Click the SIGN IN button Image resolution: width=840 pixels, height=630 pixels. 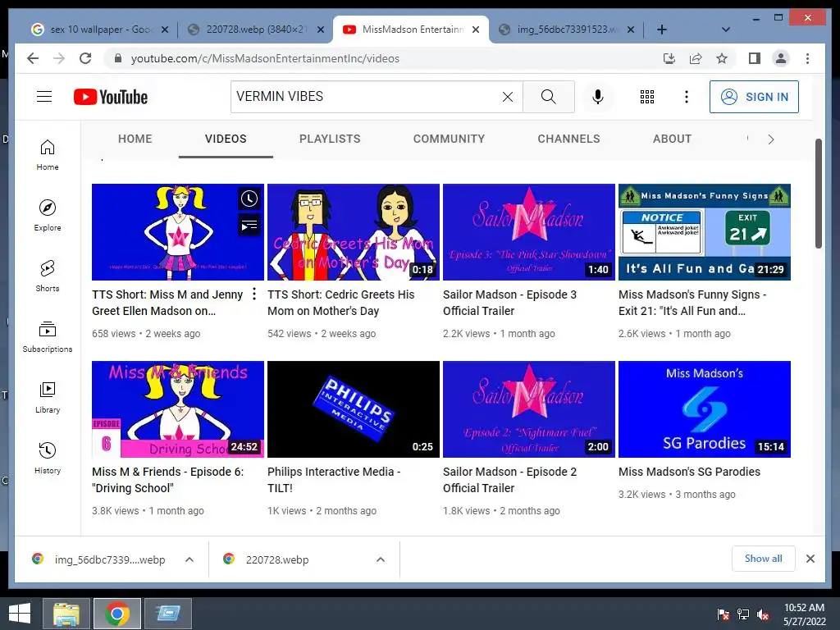pyautogui.click(x=755, y=97)
